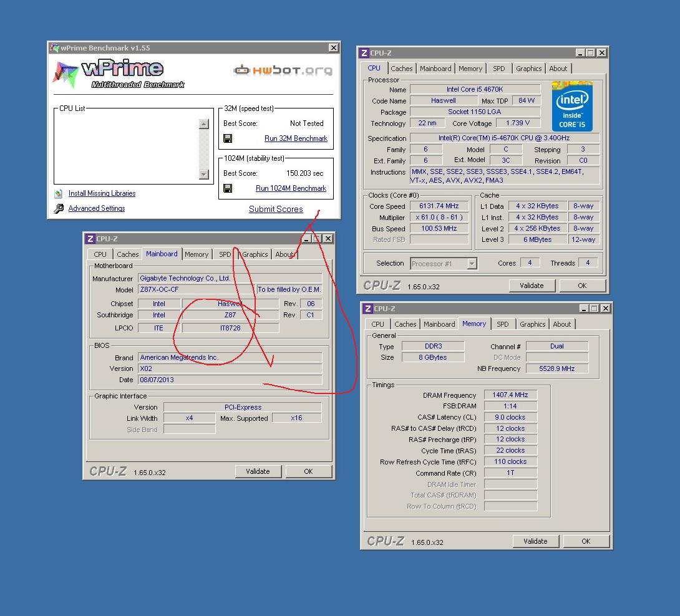Image resolution: width=680 pixels, height=616 pixels.
Task: Run the 1024M Benchmark
Action: tap(291, 188)
